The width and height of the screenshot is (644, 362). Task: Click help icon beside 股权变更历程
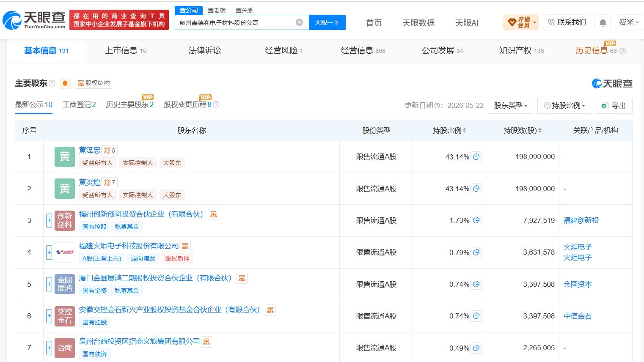coord(216,104)
